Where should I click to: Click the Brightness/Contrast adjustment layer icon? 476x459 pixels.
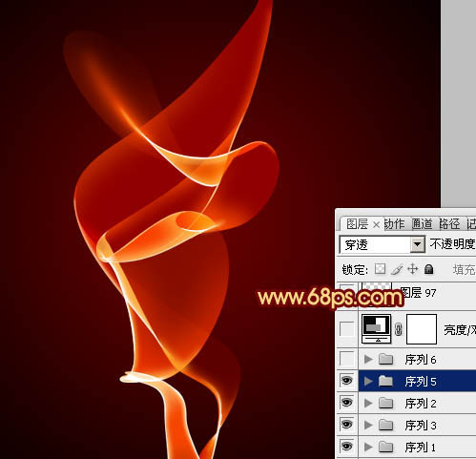click(377, 329)
